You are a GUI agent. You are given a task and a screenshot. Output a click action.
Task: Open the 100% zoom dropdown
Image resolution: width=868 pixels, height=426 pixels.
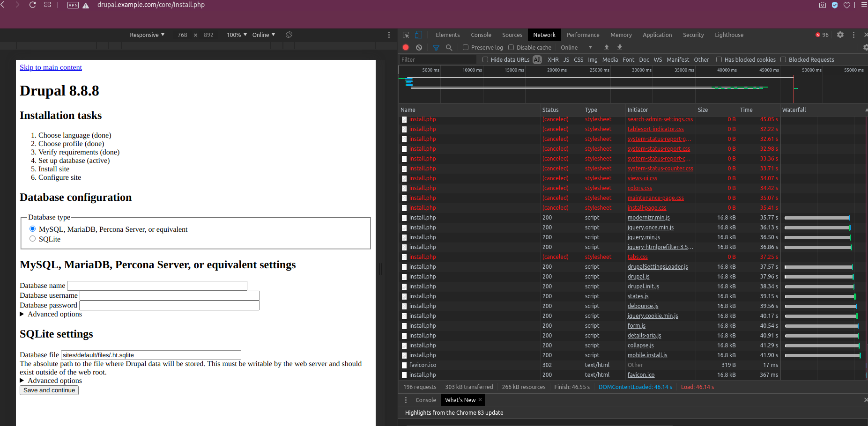click(237, 35)
